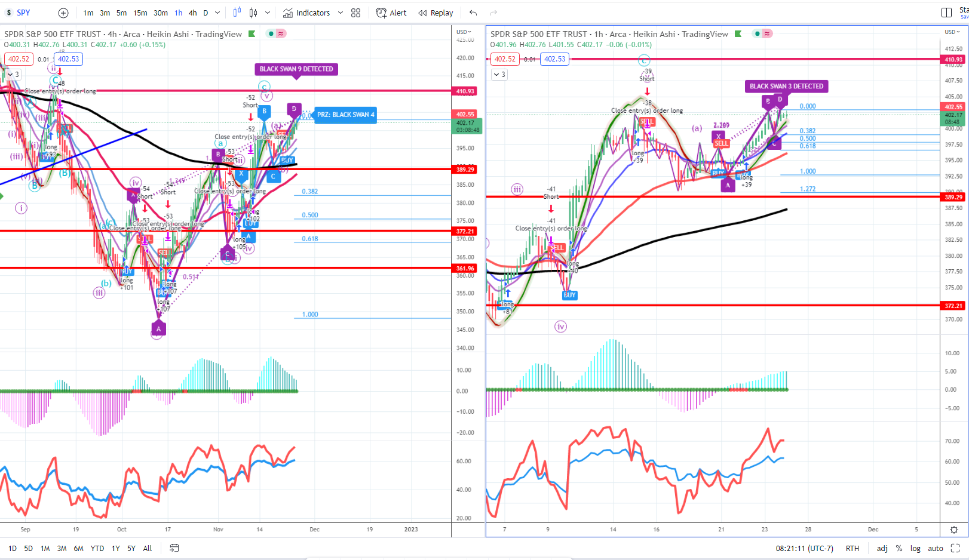Start bar Replay mode
Screen dimensions: 969x560
click(436, 13)
